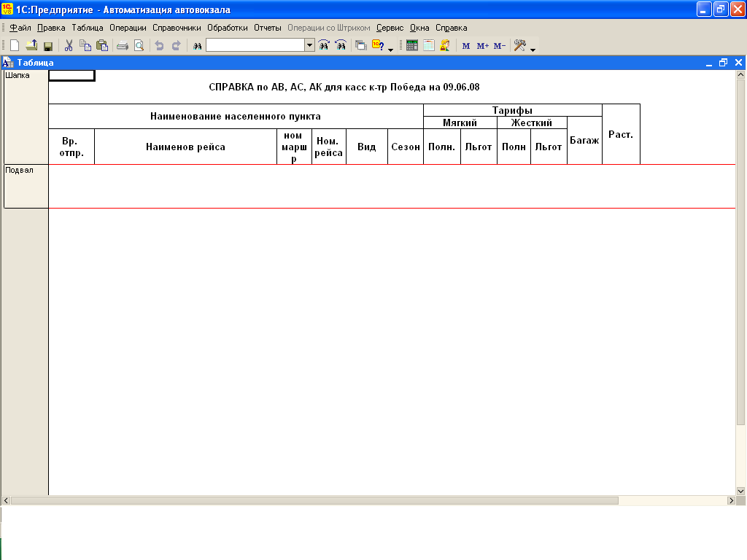This screenshot has height=560, width=747.
Task: Minimize the inner Таблица window
Action: click(709, 63)
